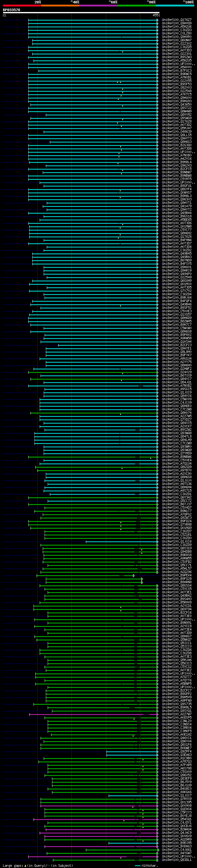
Task: Click the UniRef100_Q9SYQ1 label
Action: pyautogui.click(x=177, y=711)
